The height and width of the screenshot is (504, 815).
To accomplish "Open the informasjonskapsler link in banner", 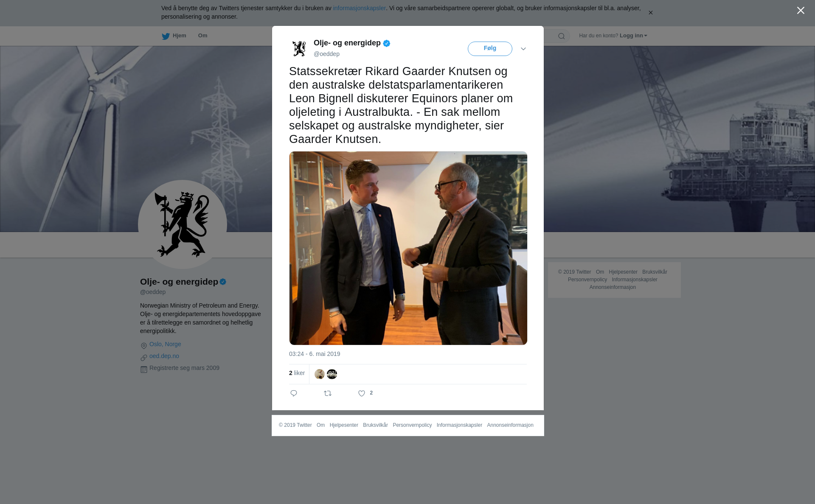I will [359, 8].
